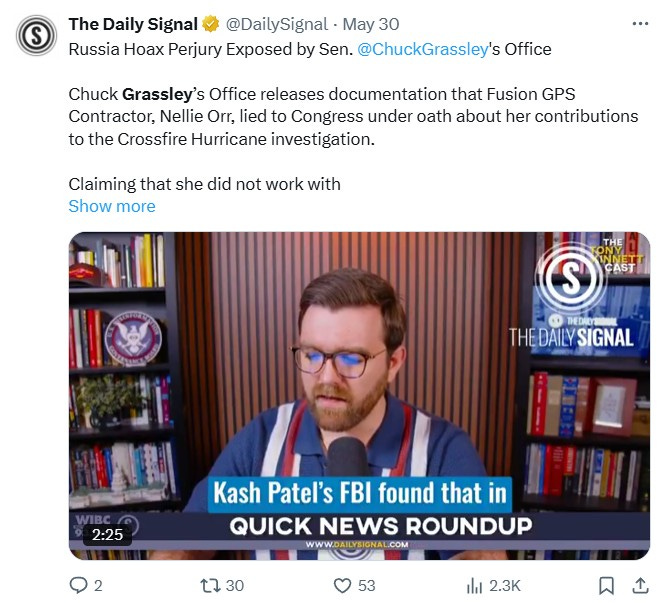Click the www.dailysignal.com text in video
This screenshot has height=603, width=667.
[x=356, y=545]
